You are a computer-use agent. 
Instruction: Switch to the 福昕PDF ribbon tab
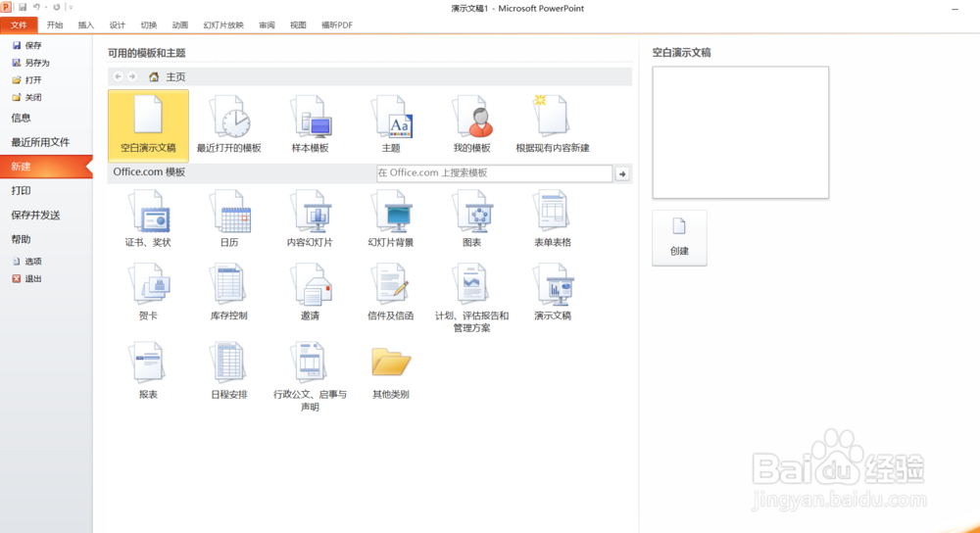coord(337,25)
